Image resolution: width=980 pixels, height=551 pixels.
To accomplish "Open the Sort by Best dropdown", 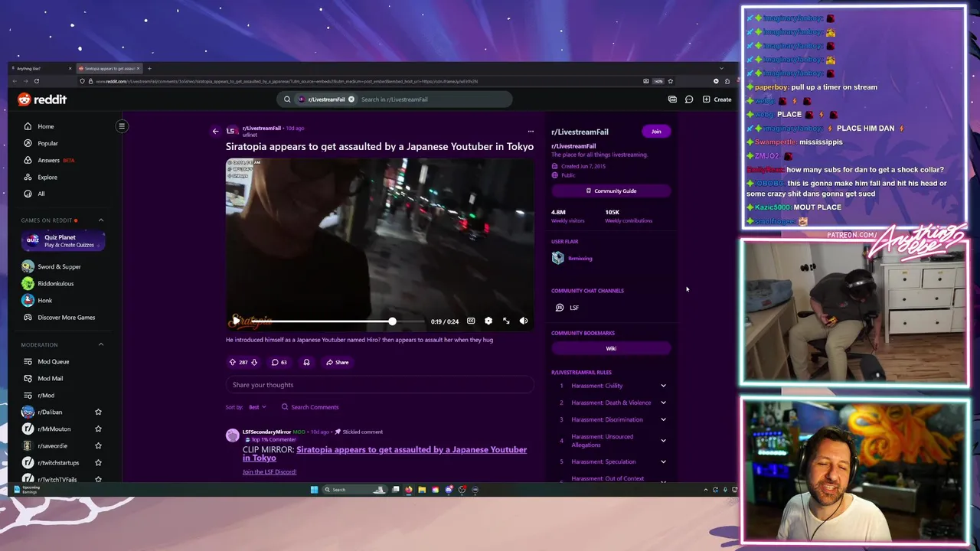I will (256, 407).
